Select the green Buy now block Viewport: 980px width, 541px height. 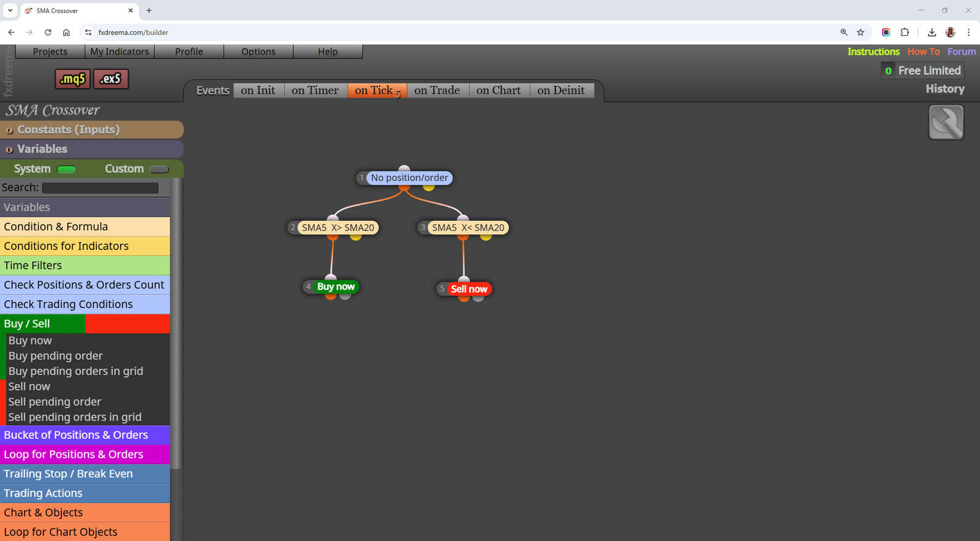pos(336,286)
